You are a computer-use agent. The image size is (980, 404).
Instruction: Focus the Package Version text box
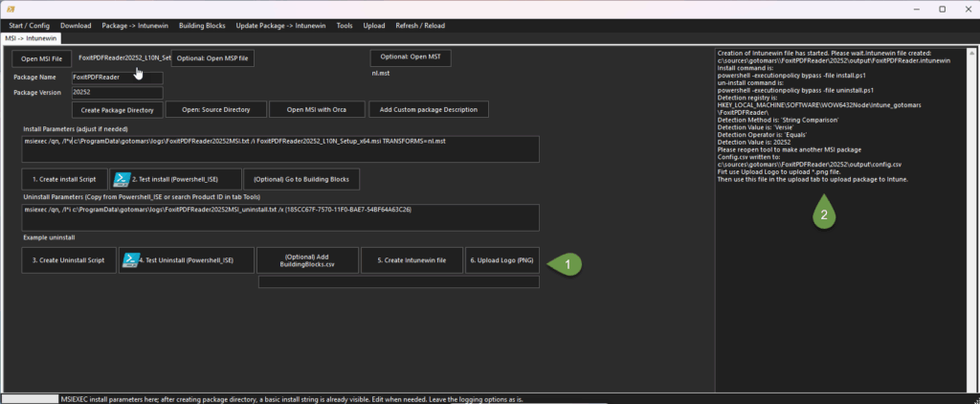coord(117,93)
